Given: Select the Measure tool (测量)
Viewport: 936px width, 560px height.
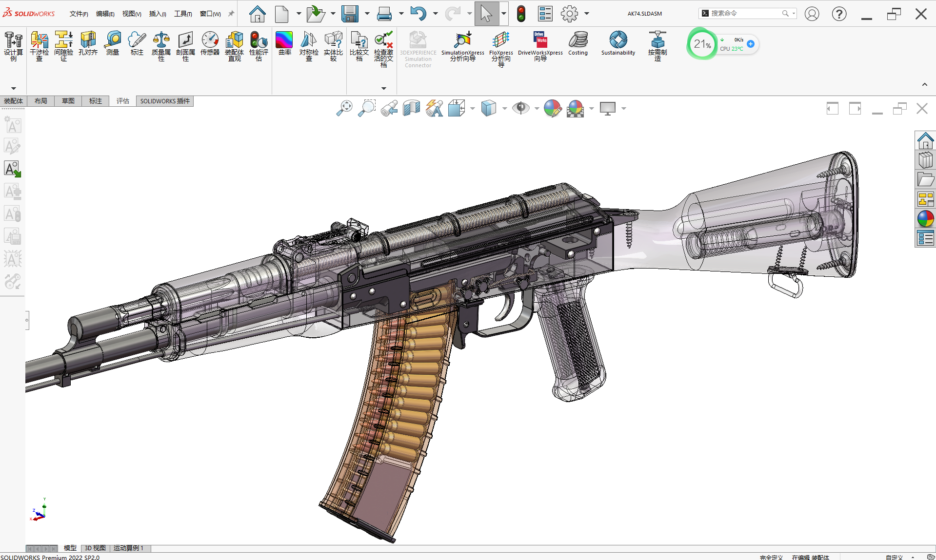Looking at the screenshot, I should coord(113,43).
